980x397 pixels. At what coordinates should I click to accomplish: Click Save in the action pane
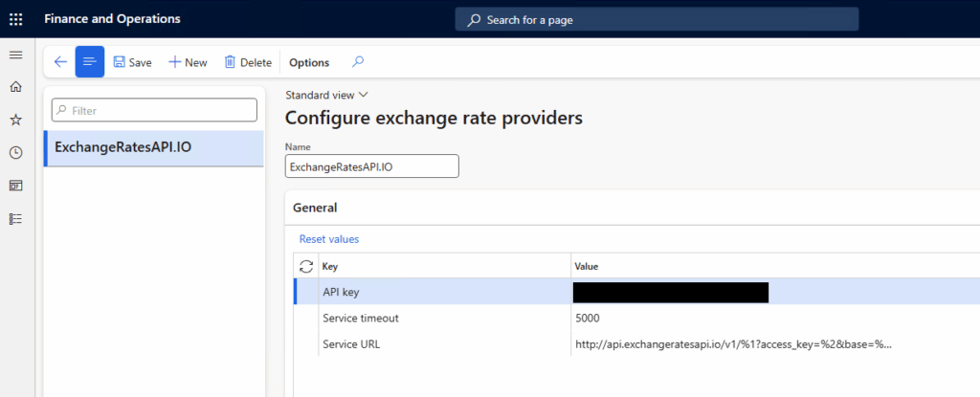point(132,62)
